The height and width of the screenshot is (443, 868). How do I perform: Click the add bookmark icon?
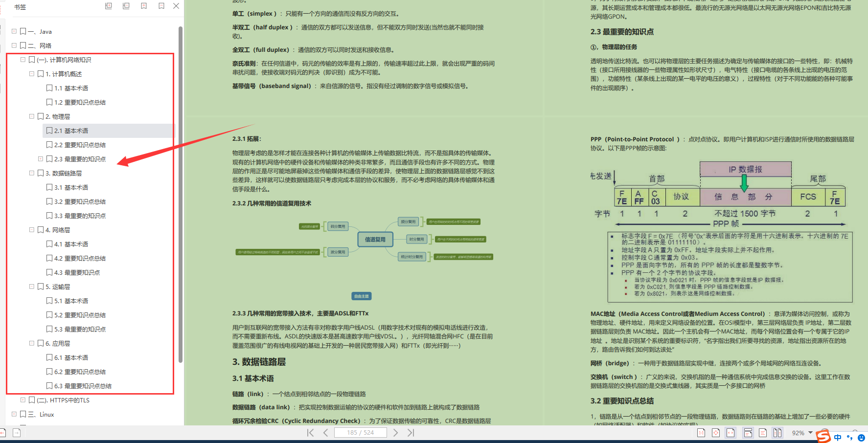(144, 6)
